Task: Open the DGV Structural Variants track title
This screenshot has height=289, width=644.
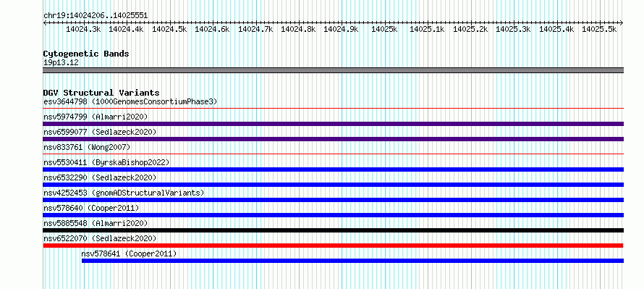Action: coord(101,93)
